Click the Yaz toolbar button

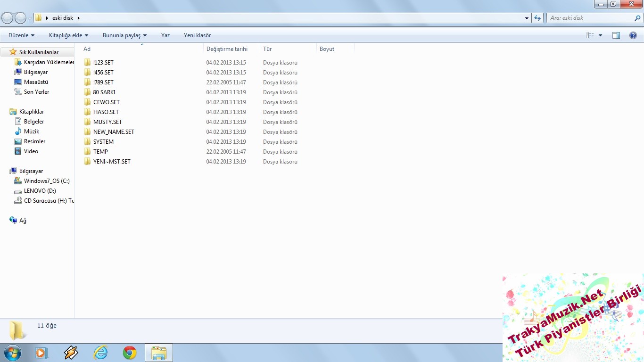pos(165,35)
